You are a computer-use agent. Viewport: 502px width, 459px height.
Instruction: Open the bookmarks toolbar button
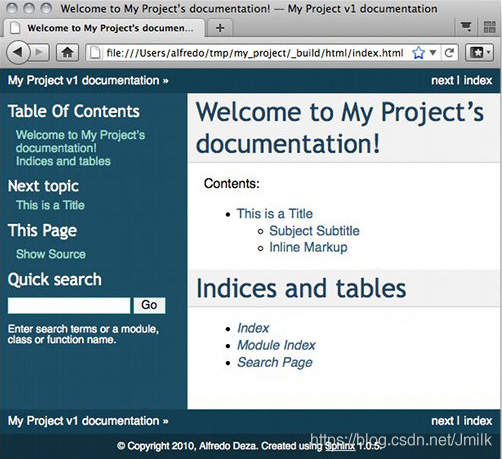(479, 53)
